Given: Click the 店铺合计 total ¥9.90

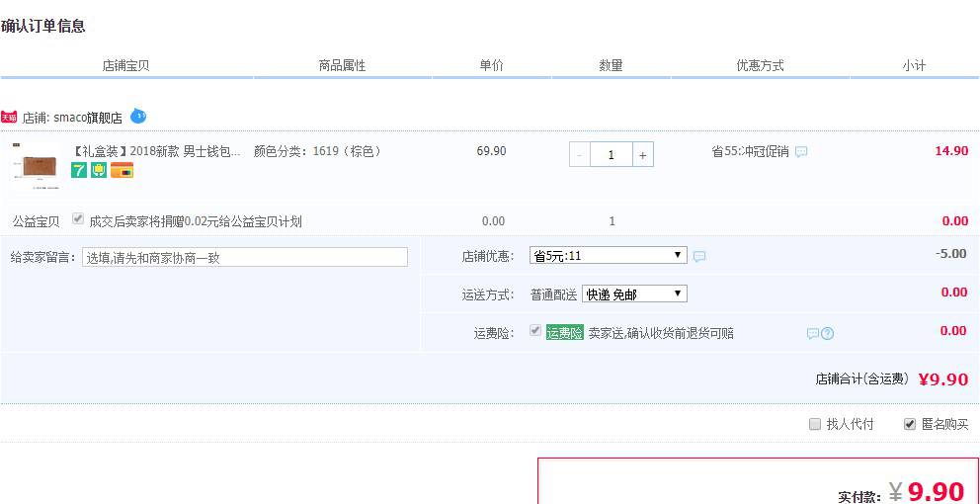Looking at the screenshot, I should tap(943, 378).
